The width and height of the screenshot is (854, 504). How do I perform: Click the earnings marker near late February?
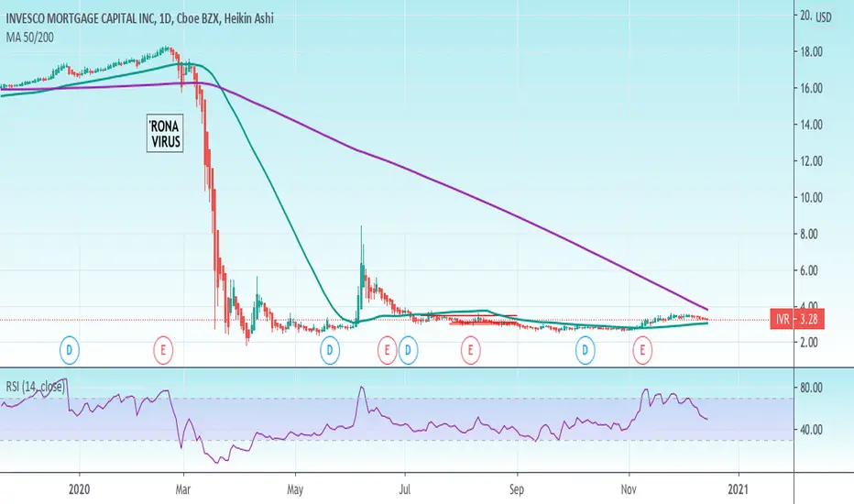163,351
